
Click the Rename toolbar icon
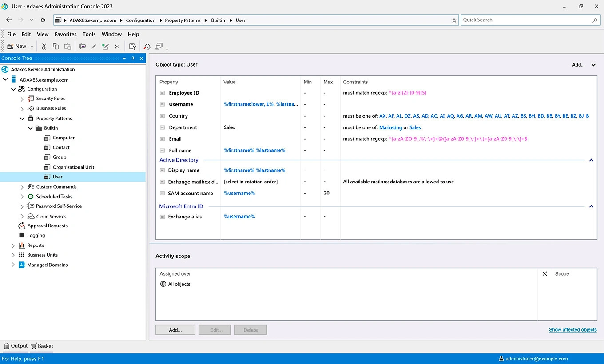82,46
